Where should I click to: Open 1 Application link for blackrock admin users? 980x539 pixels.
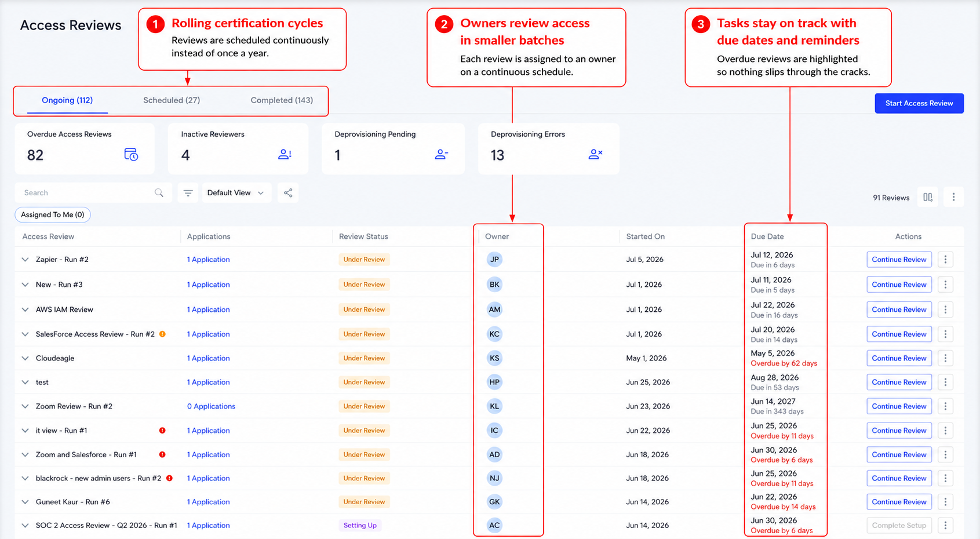tap(209, 478)
